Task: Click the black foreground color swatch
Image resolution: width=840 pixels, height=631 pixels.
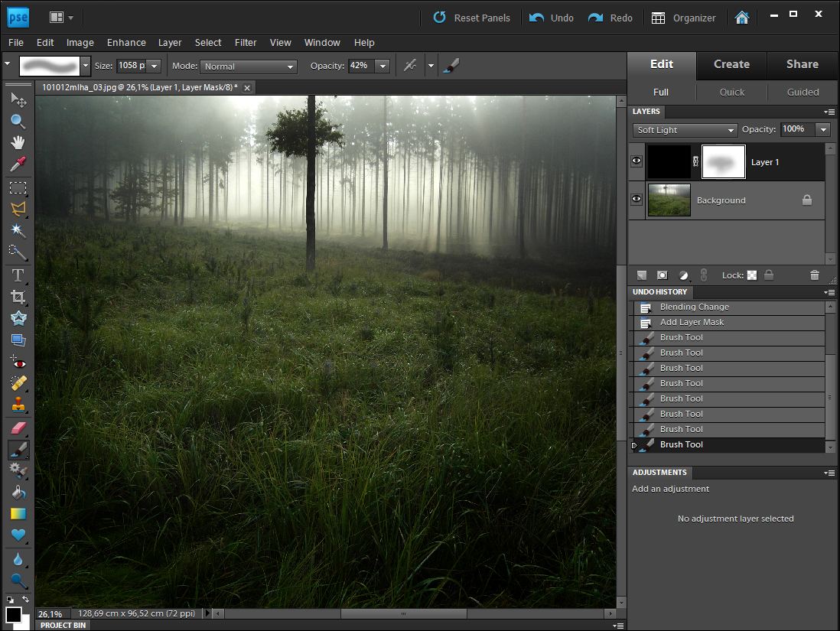Action: (13, 614)
